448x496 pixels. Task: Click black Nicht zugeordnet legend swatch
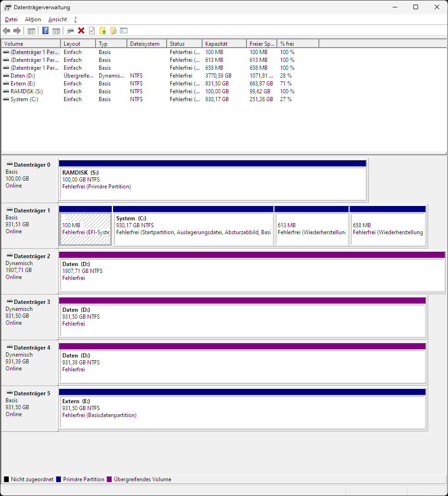pos(6,479)
